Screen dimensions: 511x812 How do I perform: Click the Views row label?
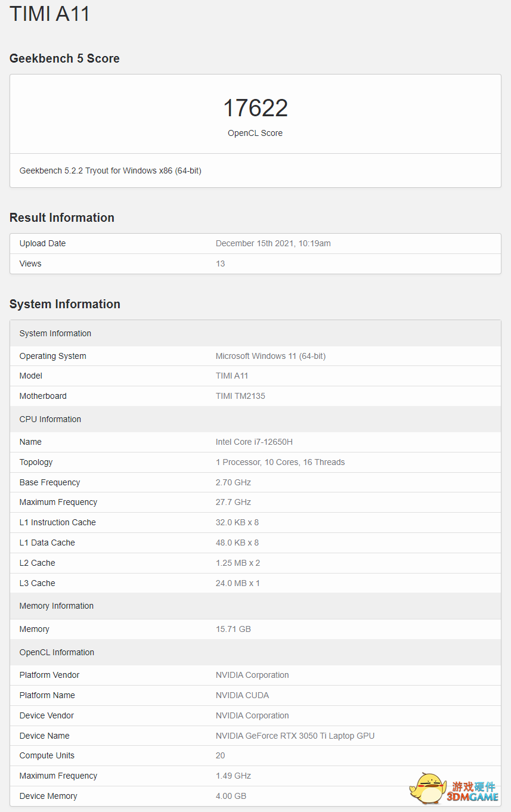(x=30, y=264)
